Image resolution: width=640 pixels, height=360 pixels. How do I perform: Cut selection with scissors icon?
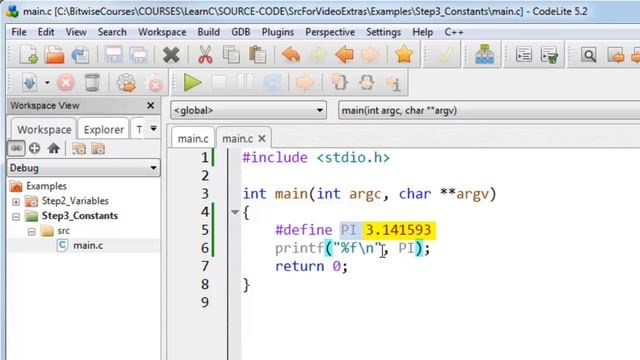[205, 55]
